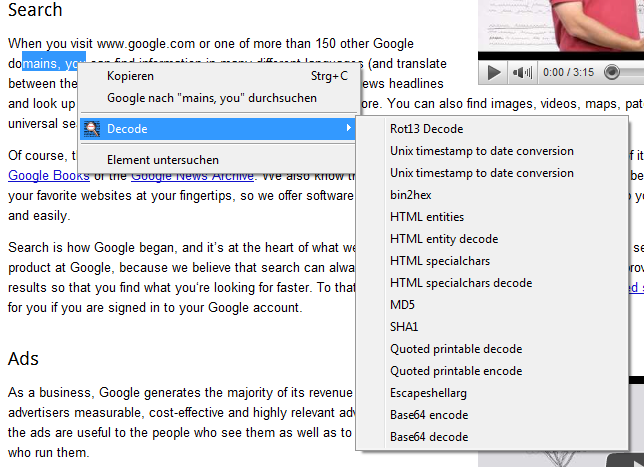Viewport: 644px width, 467px height.
Task: Select the second Unix timestamp to date conversion
Action: (492, 173)
